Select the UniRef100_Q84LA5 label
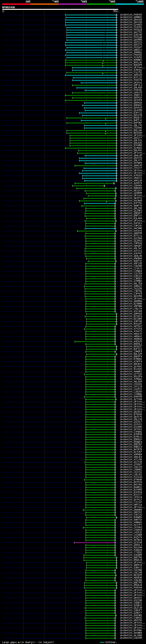146x644 pixels. [131, 156]
